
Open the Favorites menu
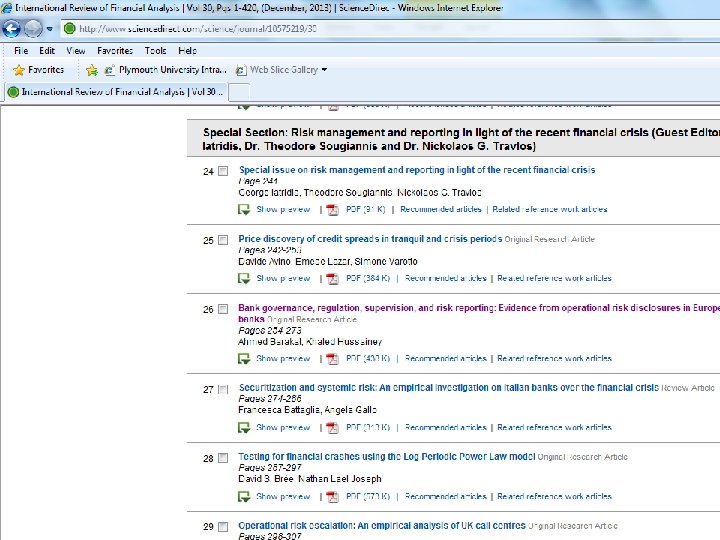115,51
